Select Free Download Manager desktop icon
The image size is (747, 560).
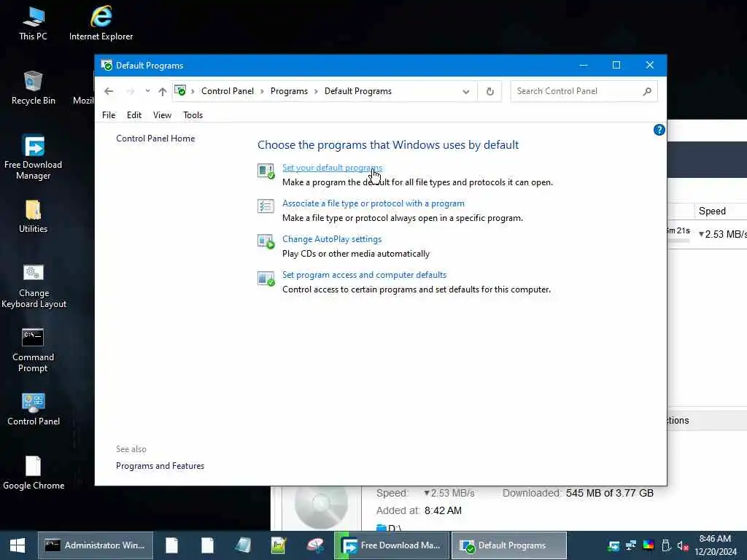tap(33, 157)
